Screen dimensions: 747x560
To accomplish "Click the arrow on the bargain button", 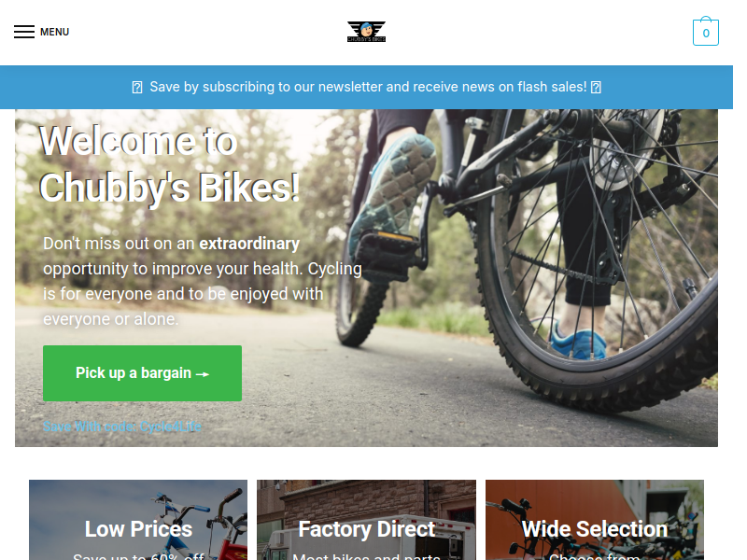I will (x=203, y=374).
